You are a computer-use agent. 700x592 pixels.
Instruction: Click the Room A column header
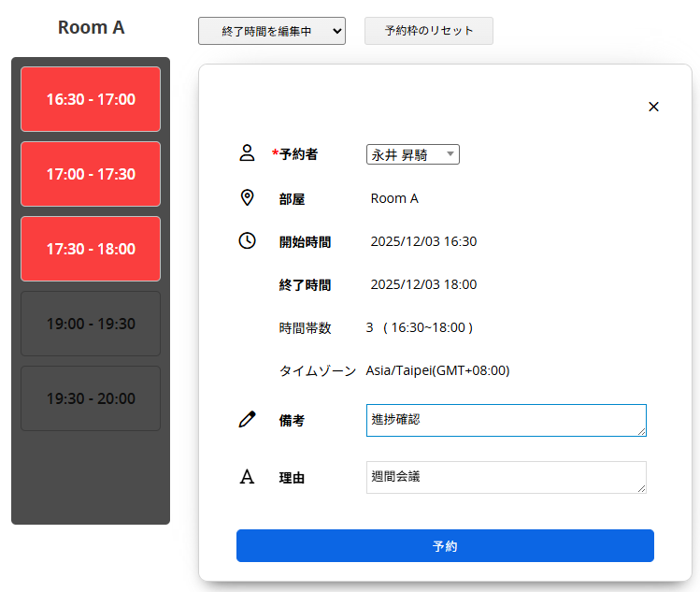point(91,27)
